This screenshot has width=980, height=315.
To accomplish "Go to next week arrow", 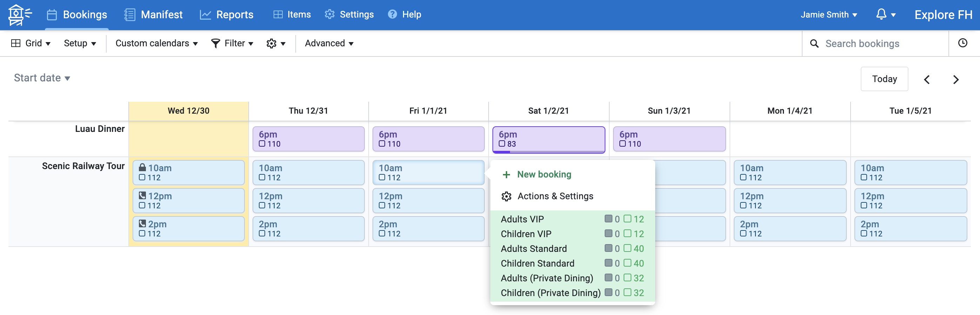I will pos(956,79).
